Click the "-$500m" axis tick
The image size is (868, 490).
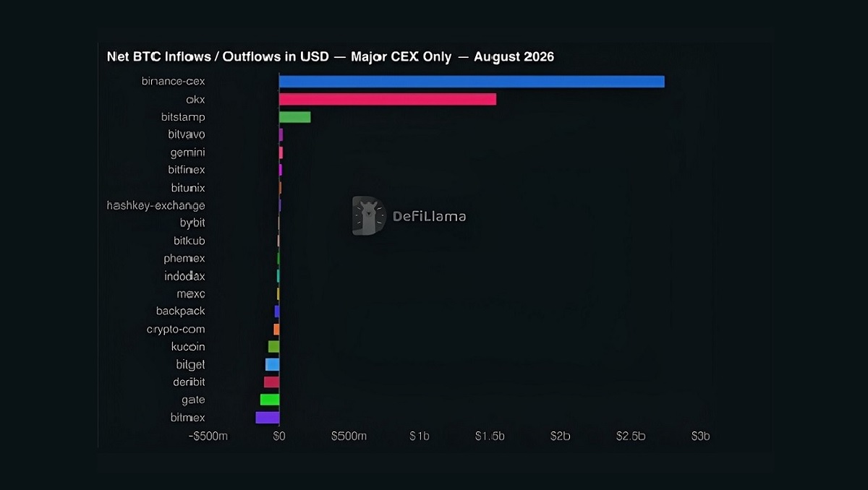(208, 437)
